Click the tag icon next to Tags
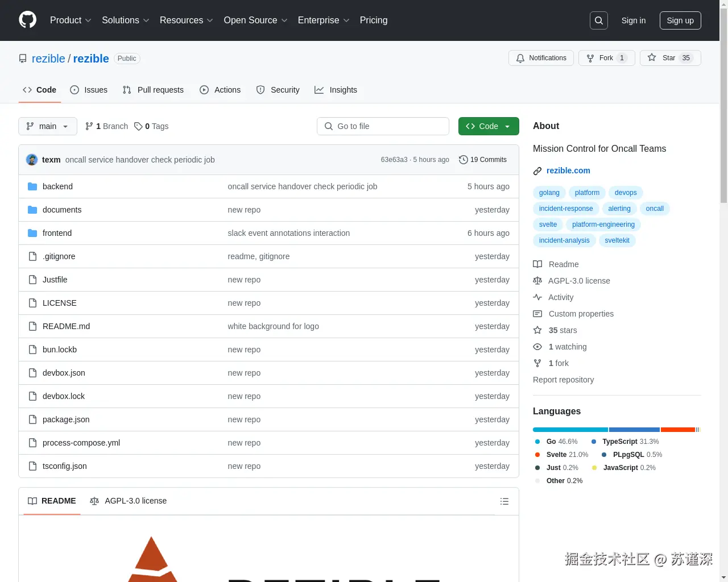Screen dimensions: 728x582 coord(138,126)
